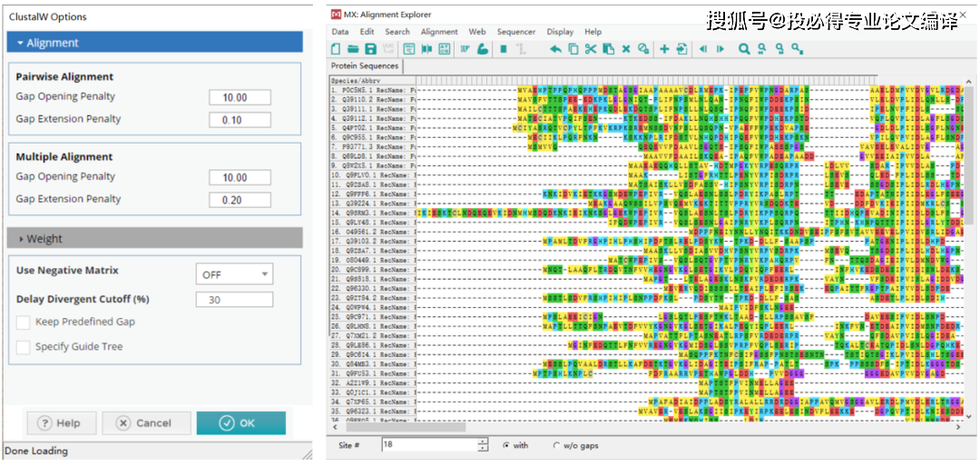Screen dimensions: 980x466
Task: Click the Undo arrow in toolbar
Action: [555, 49]
